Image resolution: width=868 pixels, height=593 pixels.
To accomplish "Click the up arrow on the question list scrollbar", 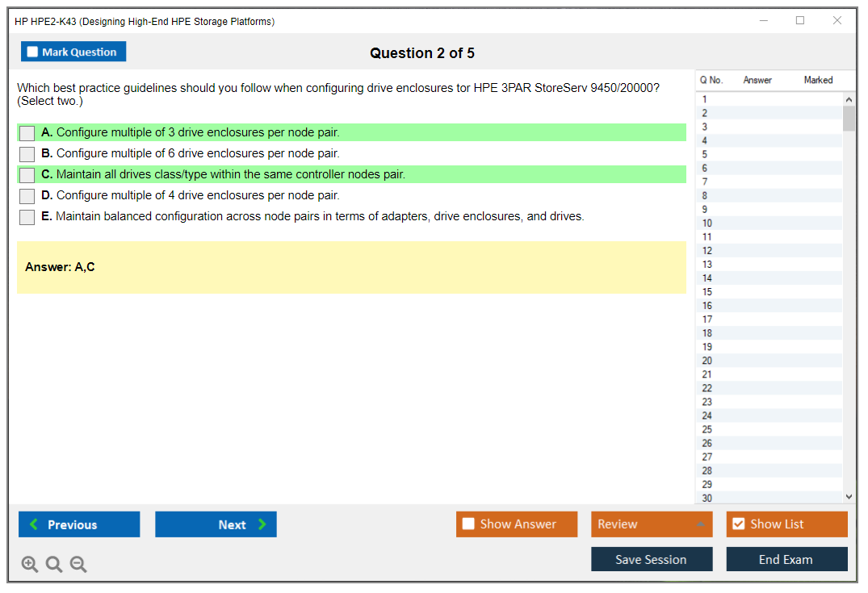I will click(x=849, y=98).
